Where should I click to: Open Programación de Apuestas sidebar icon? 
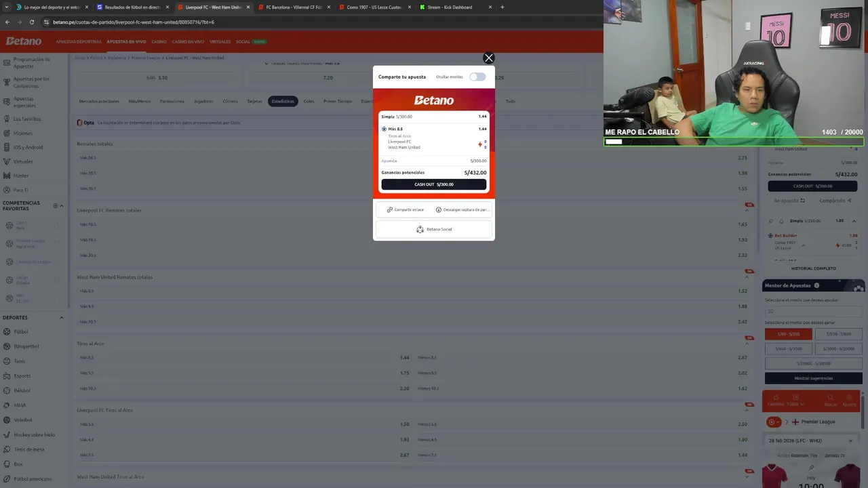[6, 62]
